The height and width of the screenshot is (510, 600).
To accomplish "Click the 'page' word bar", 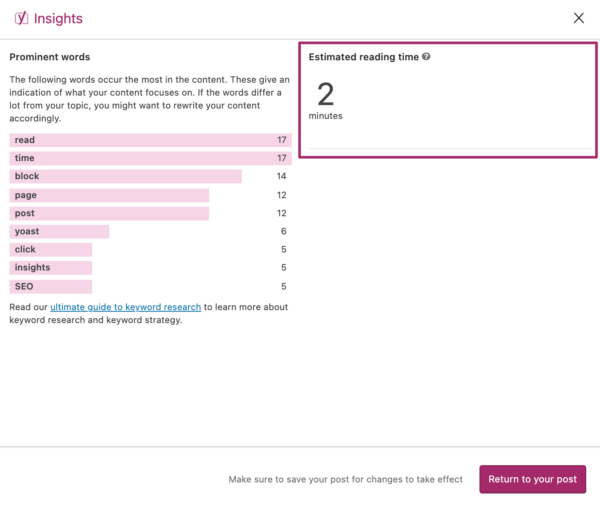I will click(109, 195).
